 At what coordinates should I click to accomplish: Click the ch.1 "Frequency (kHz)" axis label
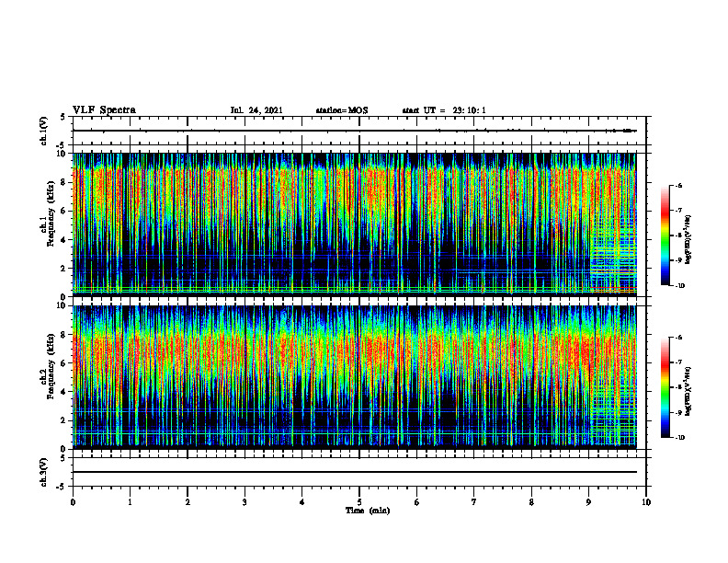click(51, 213)
